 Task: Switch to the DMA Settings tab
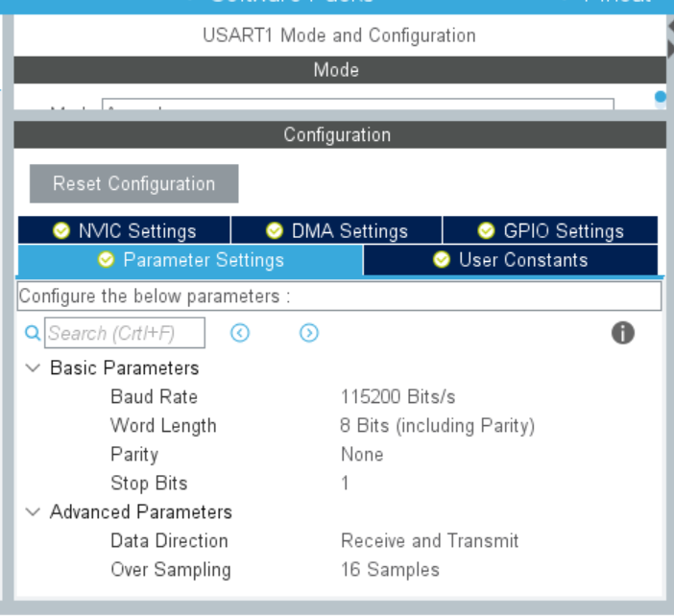pos(336,231)
